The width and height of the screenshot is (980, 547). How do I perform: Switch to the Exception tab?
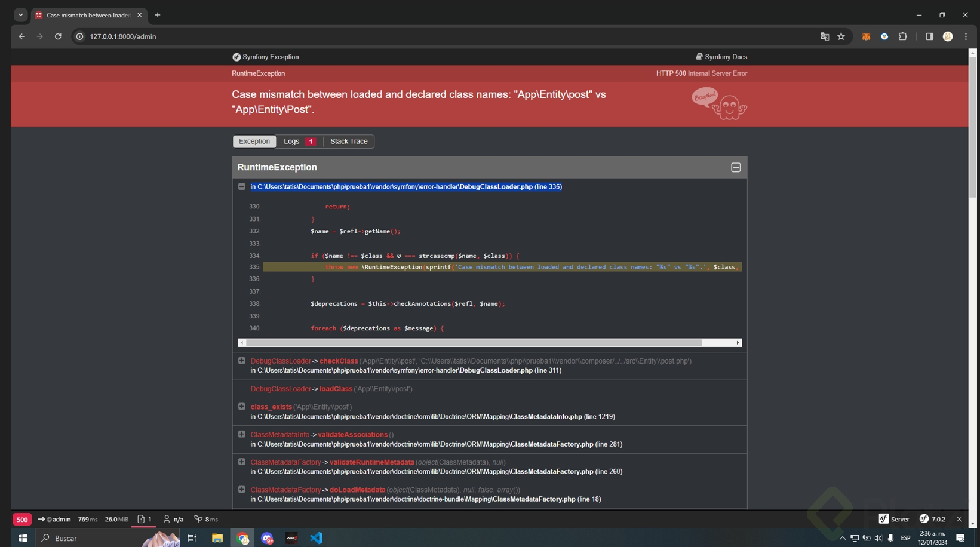[x=254, y=142]
